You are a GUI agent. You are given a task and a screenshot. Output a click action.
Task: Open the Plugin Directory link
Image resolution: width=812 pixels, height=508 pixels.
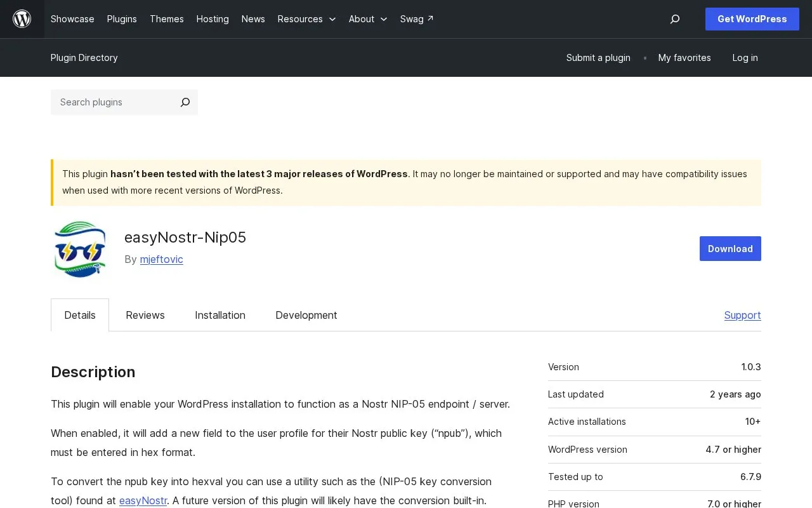(x=84, y=58)
